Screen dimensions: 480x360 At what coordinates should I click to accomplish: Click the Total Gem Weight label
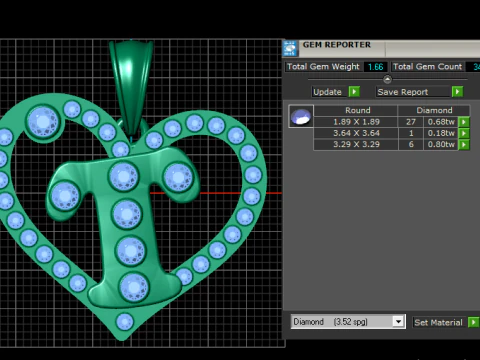[323, 67]
